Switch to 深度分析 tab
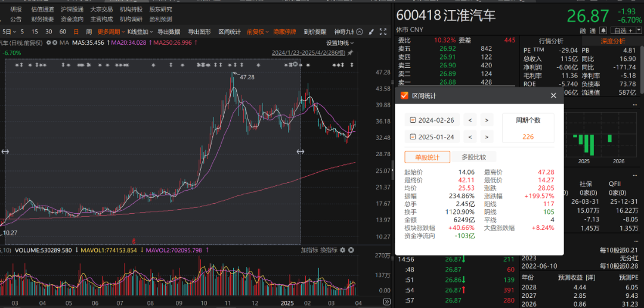The height and width of the screenshot is (308, 644). point(613,41)
